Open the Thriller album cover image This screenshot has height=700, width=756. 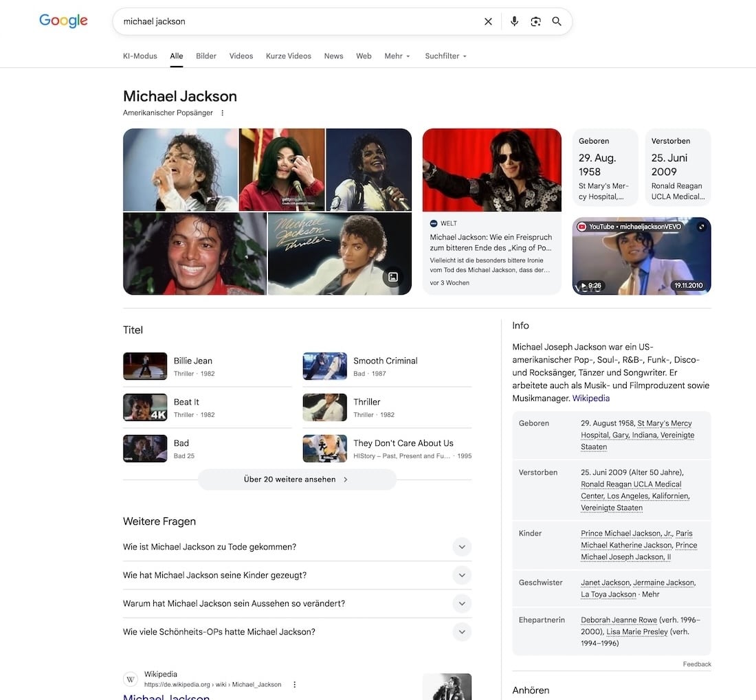click(340, 254)
